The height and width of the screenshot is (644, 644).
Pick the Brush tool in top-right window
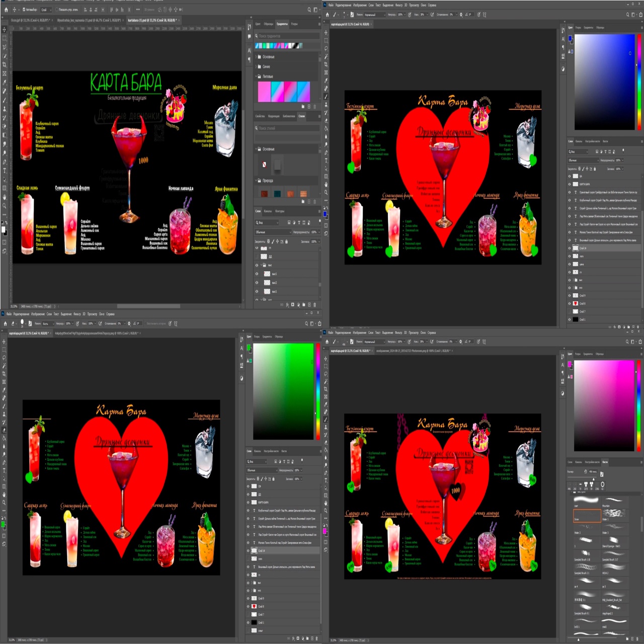click(326, 97)
